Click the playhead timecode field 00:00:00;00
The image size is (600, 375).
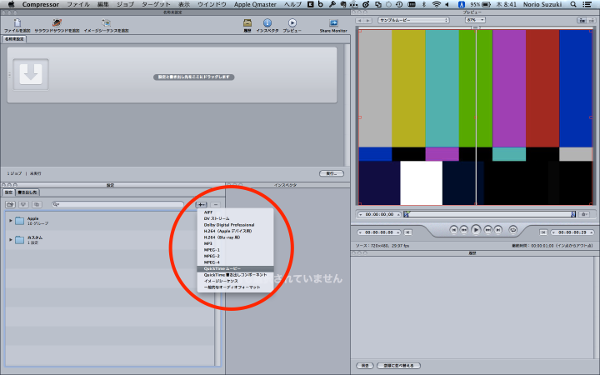[x=379, y=215]
